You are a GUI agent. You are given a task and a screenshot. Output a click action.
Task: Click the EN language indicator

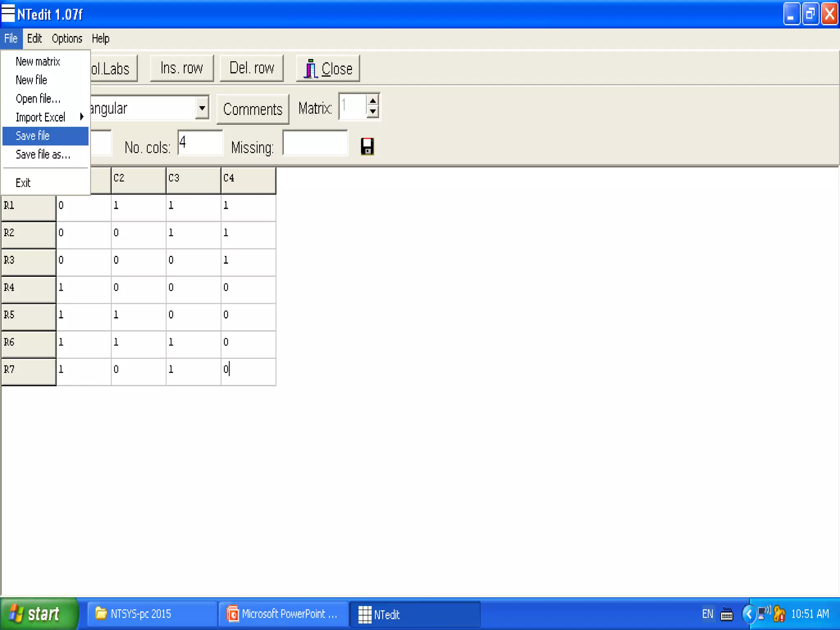coord(708,614)
